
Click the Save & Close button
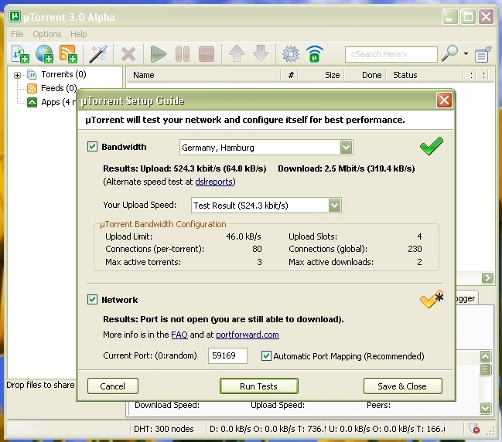tap(402, 386)
